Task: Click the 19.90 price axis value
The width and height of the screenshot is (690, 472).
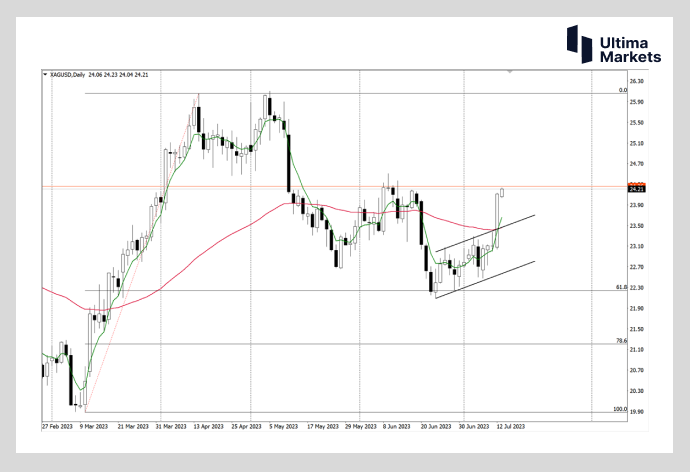Action: [636, 411]
